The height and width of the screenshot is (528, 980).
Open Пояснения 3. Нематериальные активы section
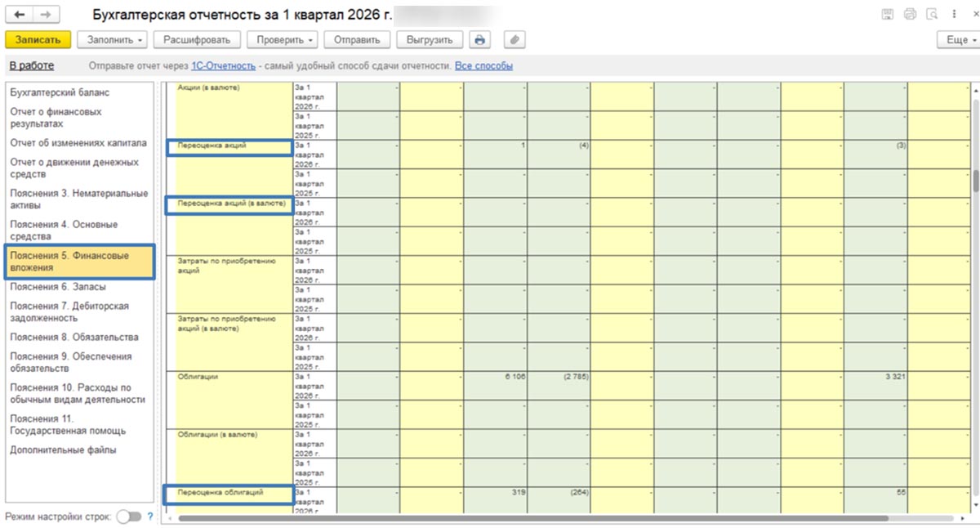(79, 199)
